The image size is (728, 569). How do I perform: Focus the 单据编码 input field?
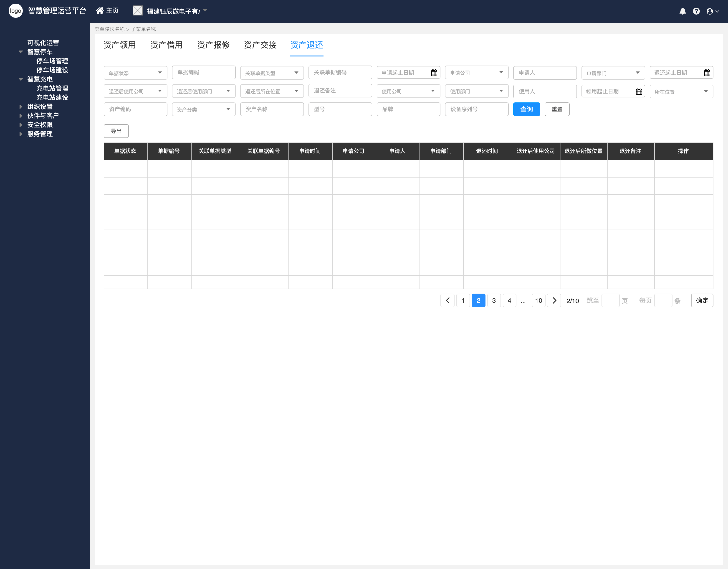click(x=204, y=72)
